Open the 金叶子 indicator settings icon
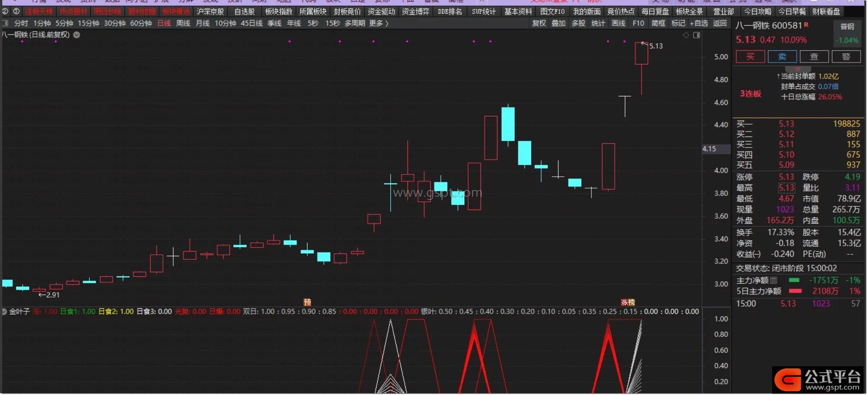Screen dimensions: 868x395 pos(5,311)
